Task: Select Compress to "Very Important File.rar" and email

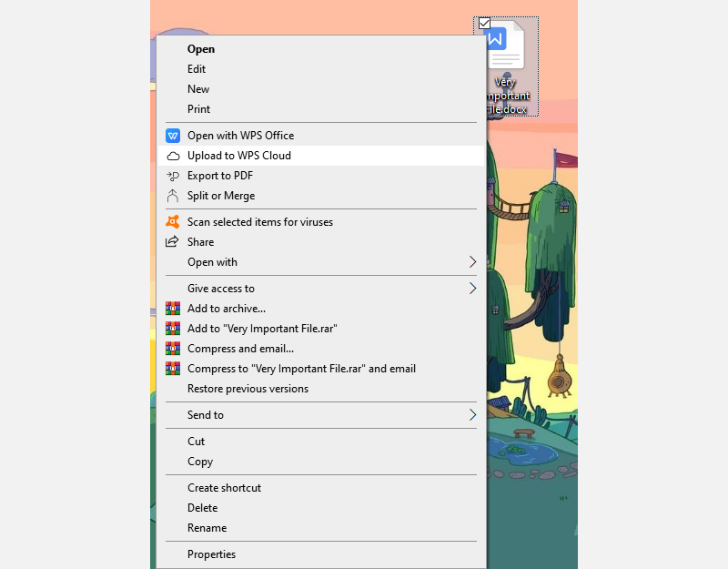Action: click(x=321, y=369)
